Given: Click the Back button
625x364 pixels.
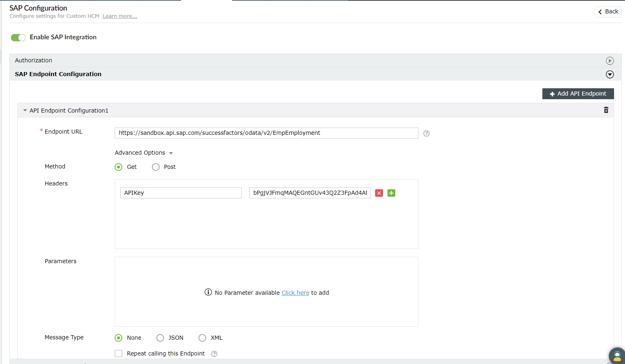Looking at the screenshot, I should click(x=608, y=12).
